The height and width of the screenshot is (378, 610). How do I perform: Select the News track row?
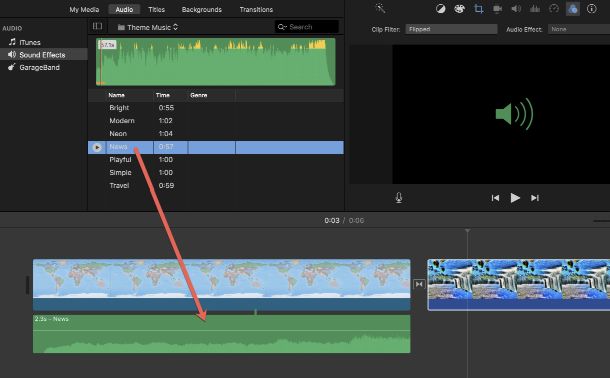216,147
